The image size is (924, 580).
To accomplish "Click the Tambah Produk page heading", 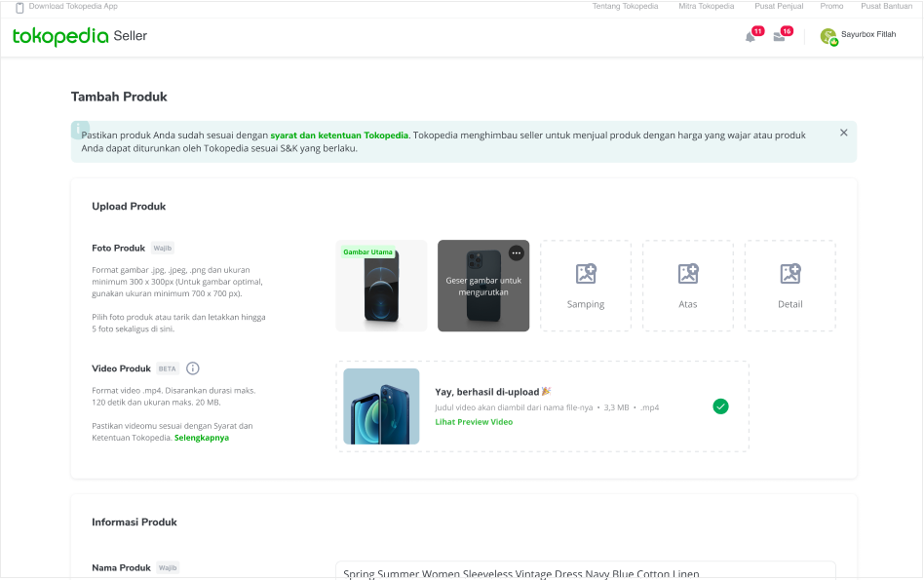I will coord(119,97).
